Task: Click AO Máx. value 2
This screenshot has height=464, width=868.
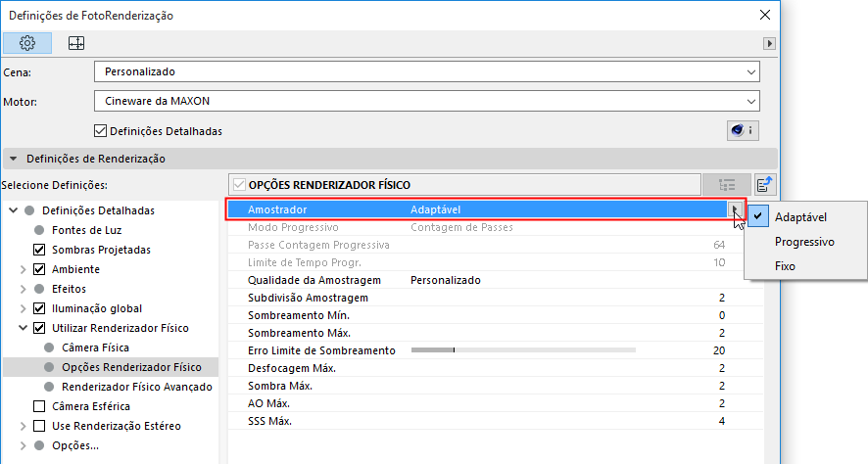Action: pos(722,403)
